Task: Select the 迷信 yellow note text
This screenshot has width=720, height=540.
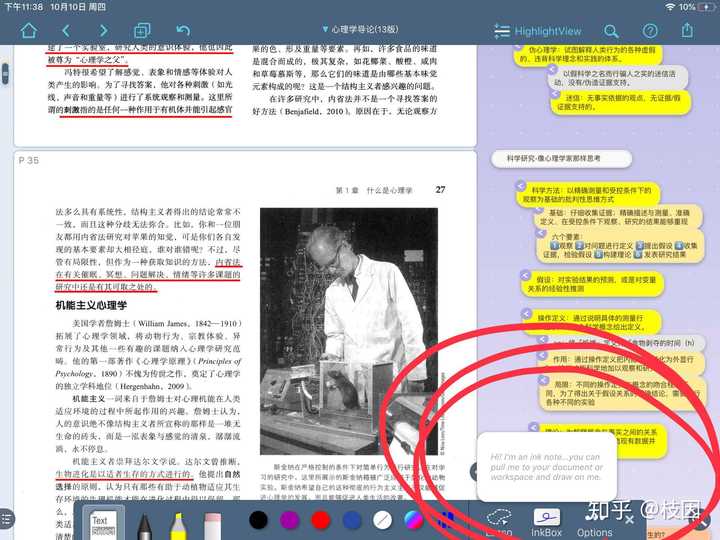Action: (x=620, y=102)
